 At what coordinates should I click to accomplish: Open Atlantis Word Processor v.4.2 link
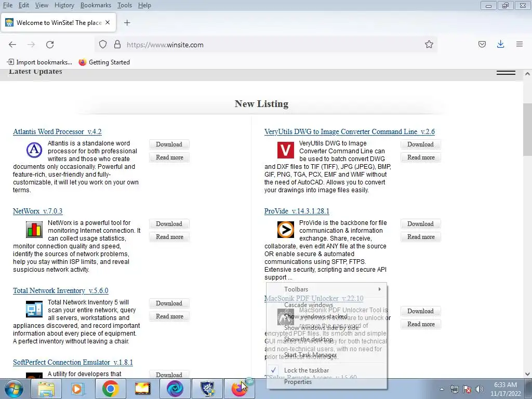[57, 131]
